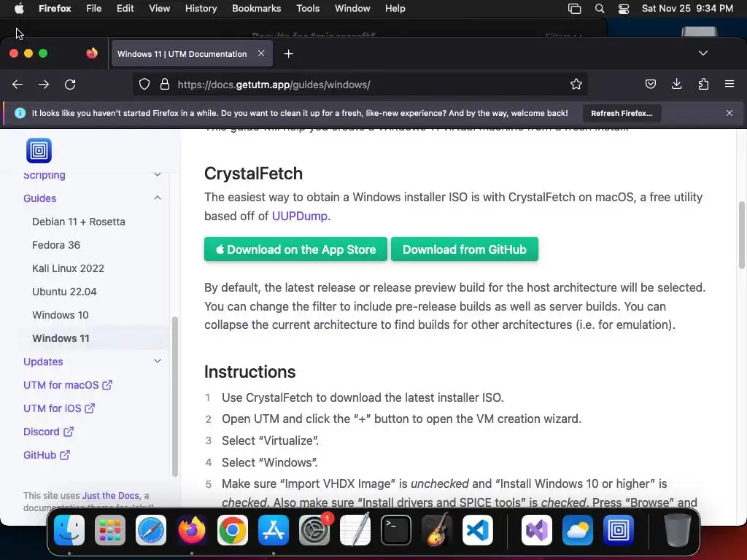Viewport: 747px width, 560px height.
Task: Open the View menu
Action: [160, 9]
